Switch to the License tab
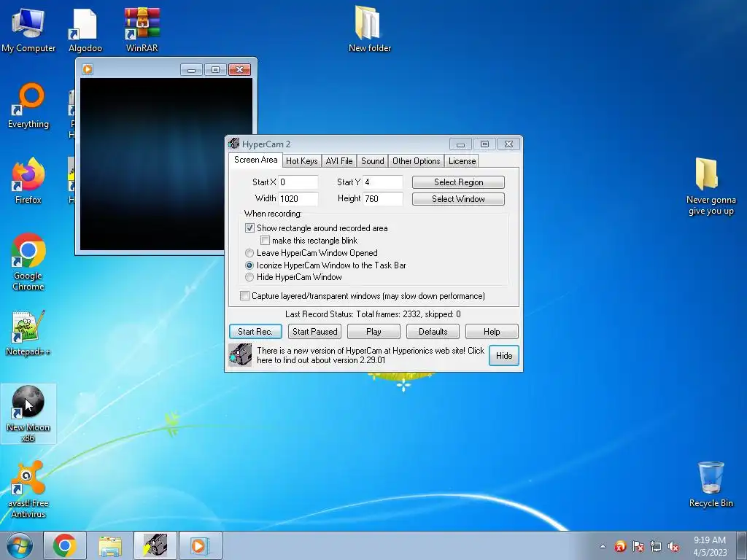The height and width of the screenshot is (560, 747). tap(462, 161)
